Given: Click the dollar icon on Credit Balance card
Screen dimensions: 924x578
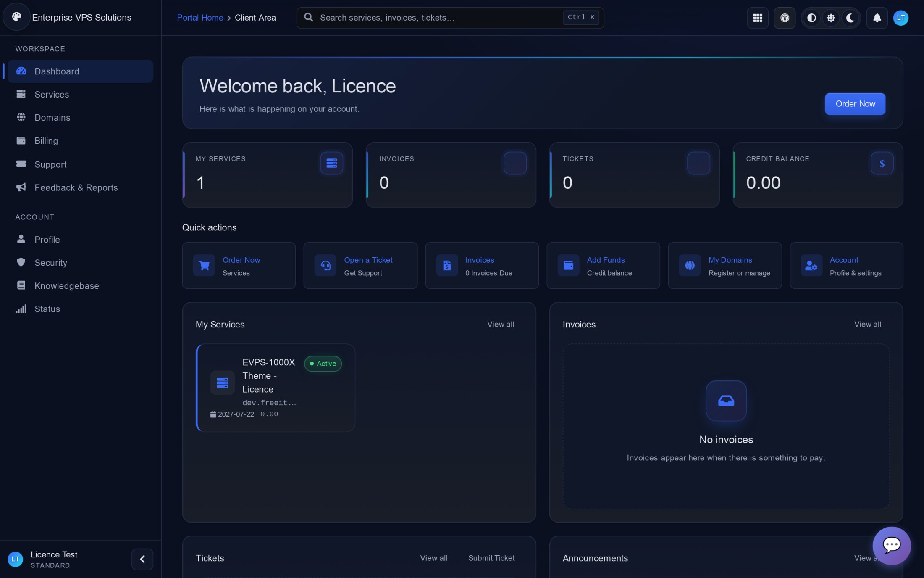Looking at the screenshot, I should (x=882, y=163).
